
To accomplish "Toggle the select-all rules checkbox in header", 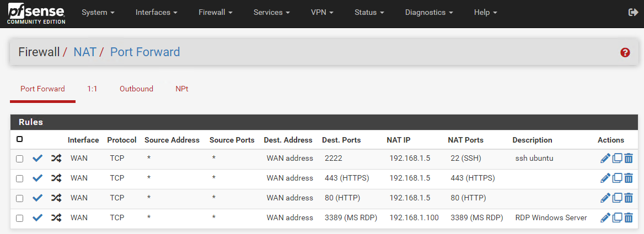I will 20,139.
